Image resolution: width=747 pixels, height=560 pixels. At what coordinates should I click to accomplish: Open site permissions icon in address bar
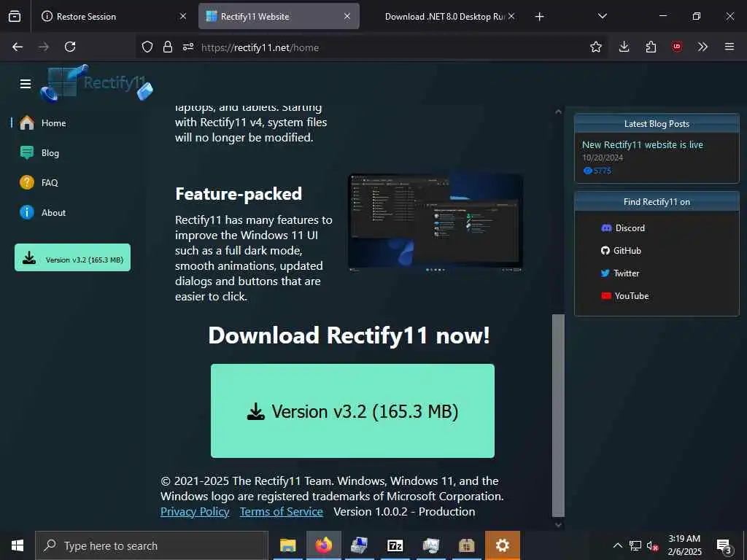click(188, 47)
